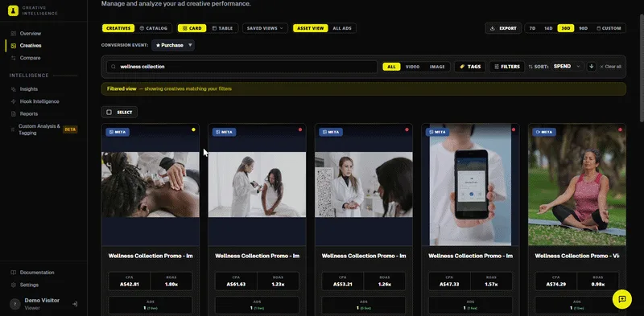The height and width of the screenshot is (316, 644).
Task: Open the Purchase conversion event dropdown
Action: (173, 45)
